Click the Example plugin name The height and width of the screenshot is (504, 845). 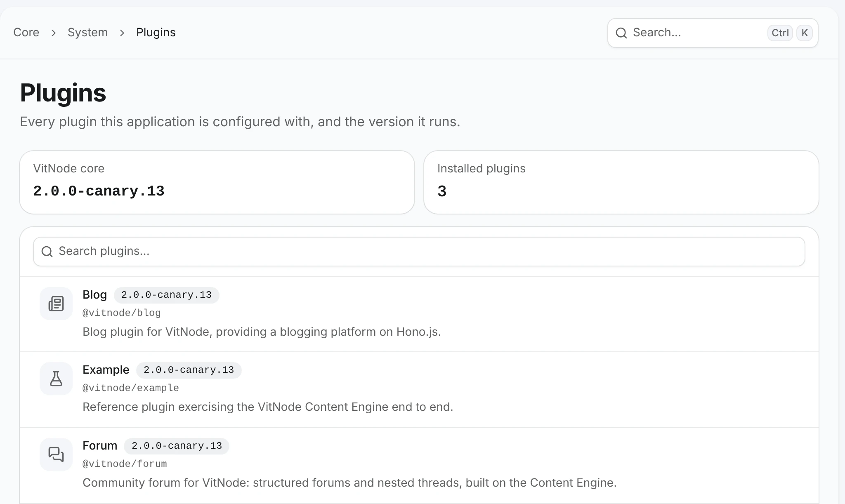click(x=106, y=370)
